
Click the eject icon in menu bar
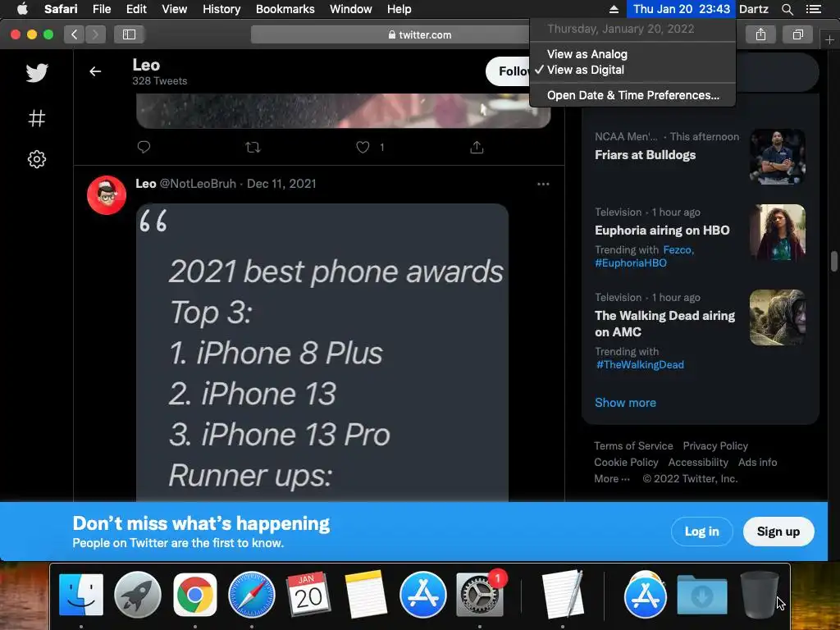pos(614,9)
